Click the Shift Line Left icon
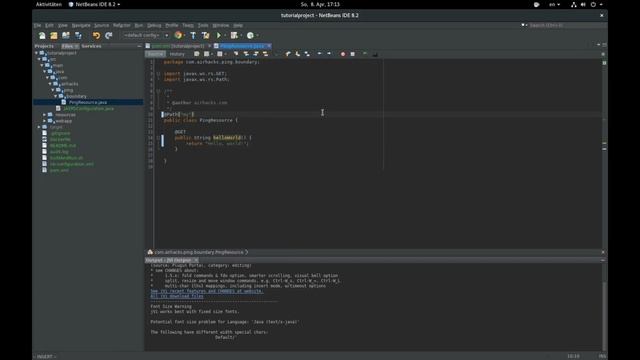Viewport: 640px width, 360px height. (319, 54)
